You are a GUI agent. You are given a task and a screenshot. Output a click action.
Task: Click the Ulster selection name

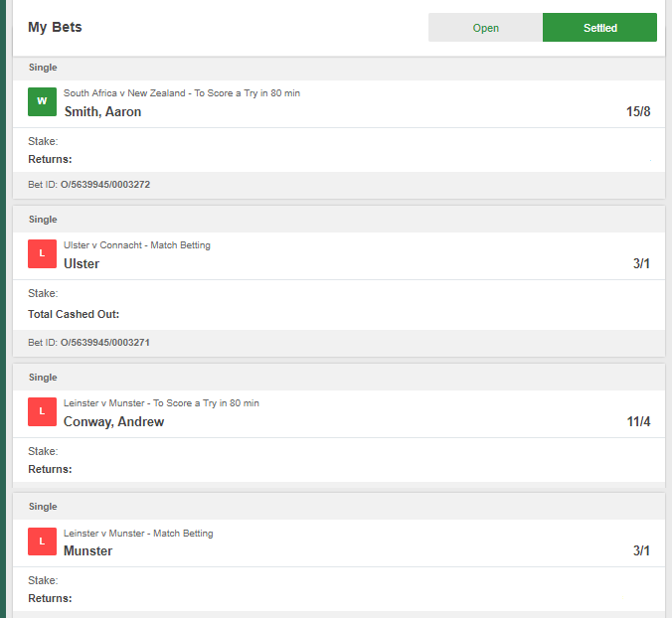[82, 264]
